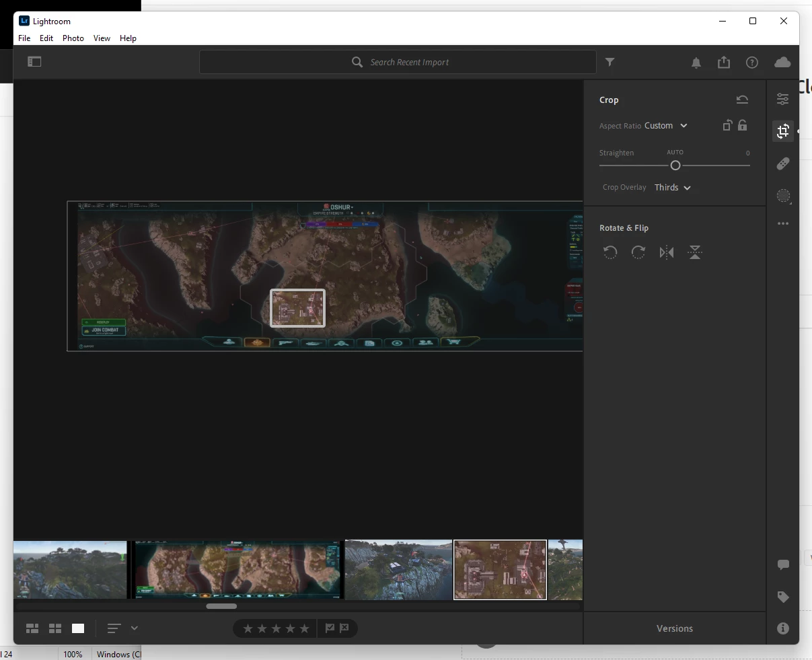812x660 pixels.
Task: Switch to square grid view
Action: coord(55,628)
